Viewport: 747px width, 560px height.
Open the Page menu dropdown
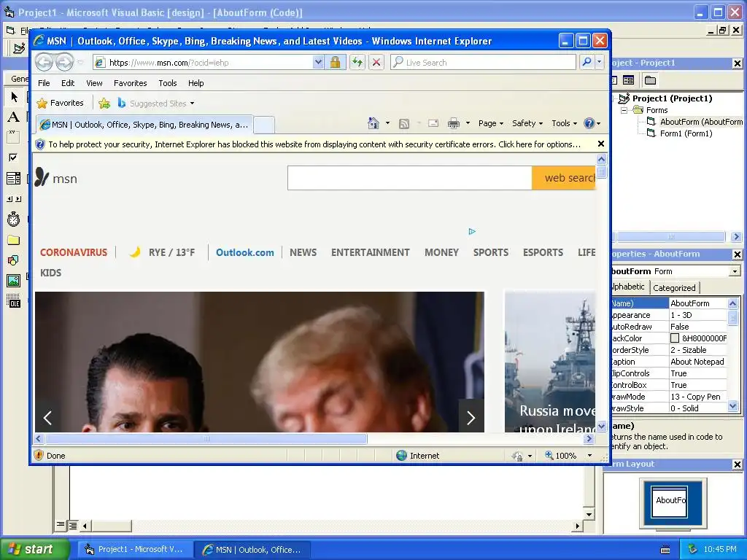pos(491,123)
